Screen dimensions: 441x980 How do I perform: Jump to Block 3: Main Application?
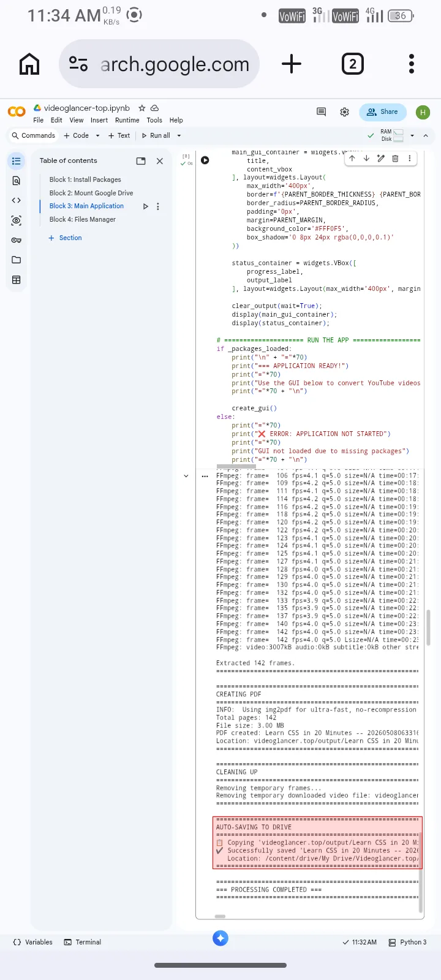86,206
